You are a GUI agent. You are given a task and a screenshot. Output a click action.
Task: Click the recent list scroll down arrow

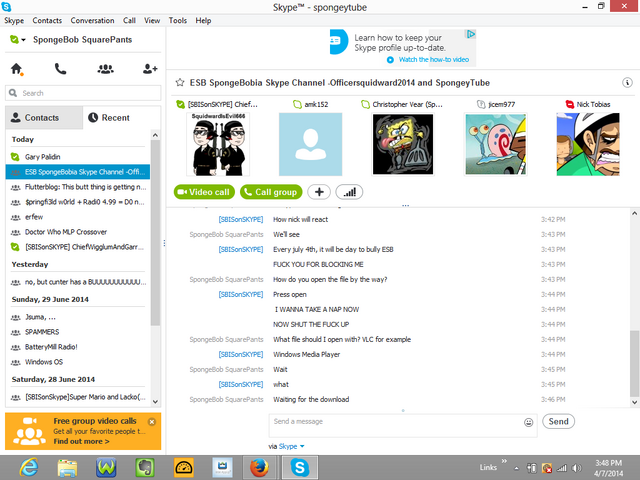(x=155, y=402)
